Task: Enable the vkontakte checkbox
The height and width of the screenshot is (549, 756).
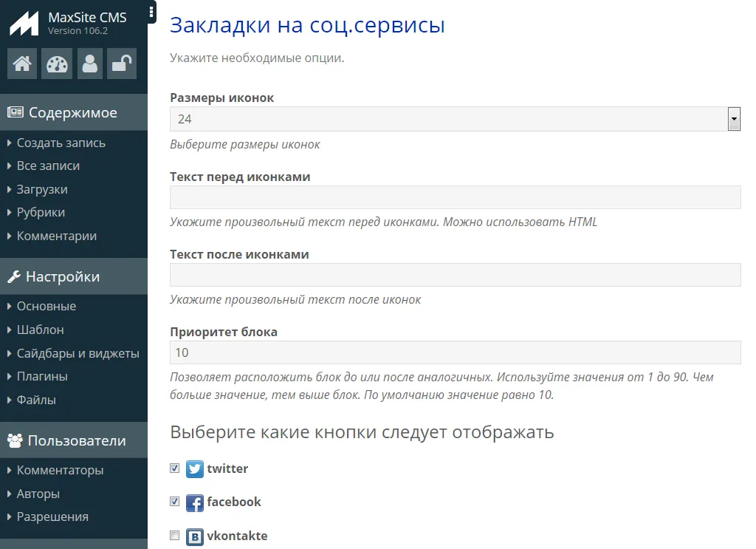Action: click(175, 535)
